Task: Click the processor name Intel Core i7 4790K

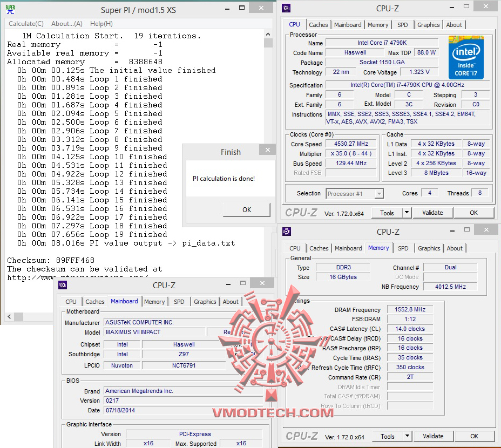Action: [x=382, y=43]
